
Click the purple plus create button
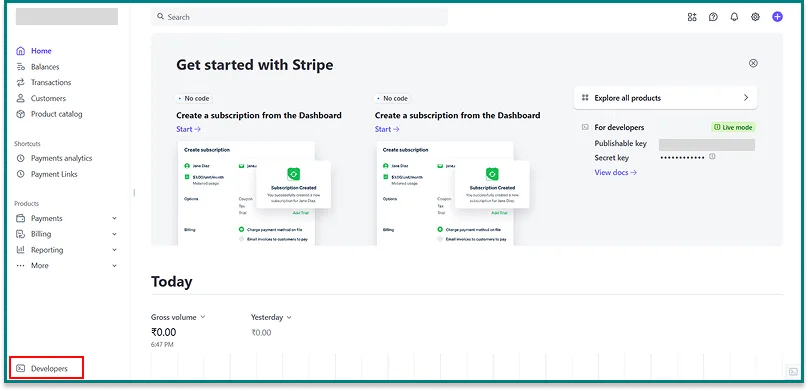click(777, 17)
